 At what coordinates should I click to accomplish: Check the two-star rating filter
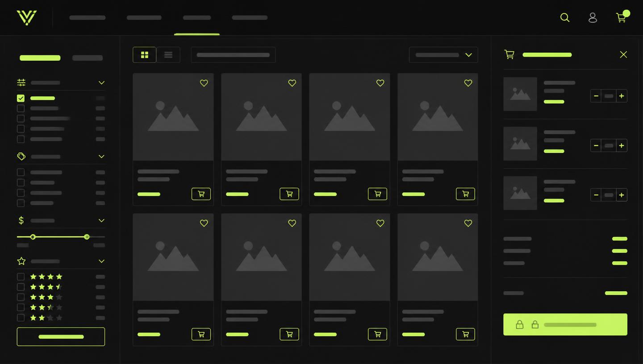pyautogui.click(x=21, y=318)
